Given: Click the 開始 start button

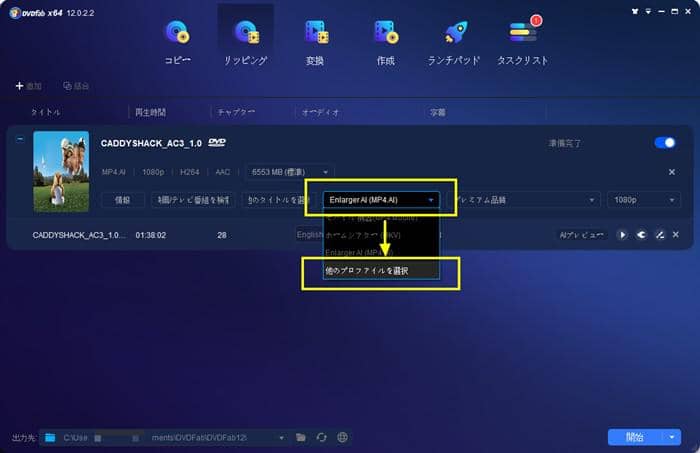Looking at the screenshot, I should tap(635, 437).
